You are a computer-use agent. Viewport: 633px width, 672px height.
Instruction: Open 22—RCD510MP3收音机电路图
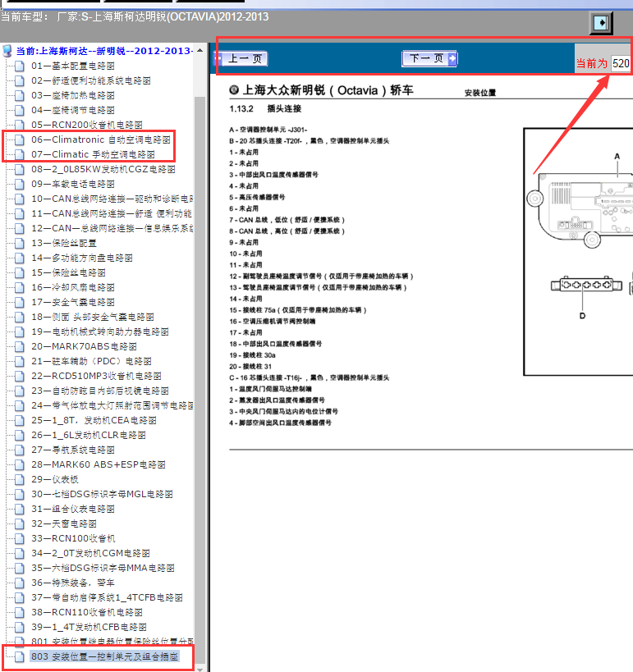tap(97, 376)
